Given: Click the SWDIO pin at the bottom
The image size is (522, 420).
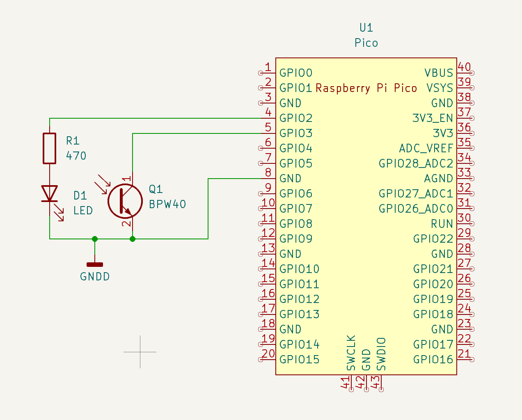Looking at the screenshot, I should (x=380, y=382).
